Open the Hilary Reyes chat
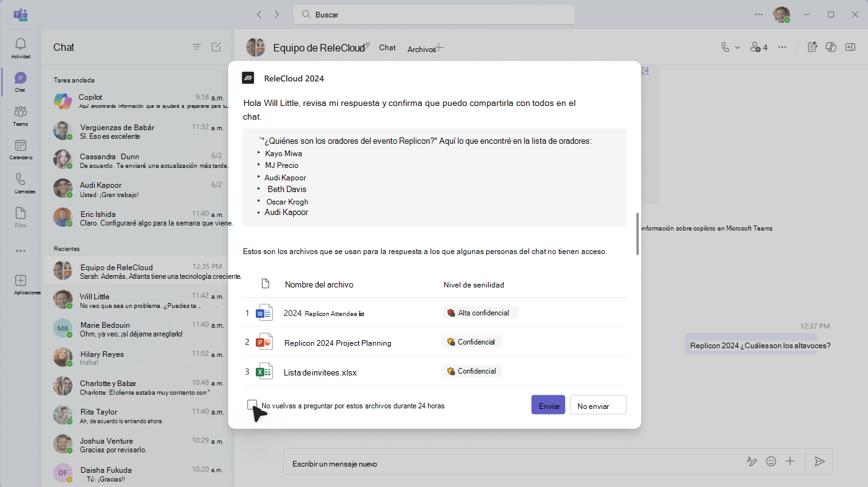Screen dimensions: 868x487 pos(138,358)
